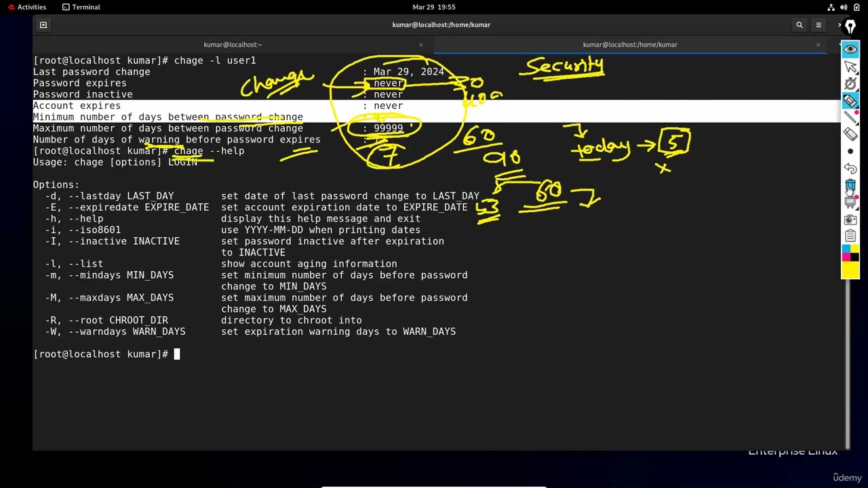Click the volume icon in top bar

click(844, 7)
